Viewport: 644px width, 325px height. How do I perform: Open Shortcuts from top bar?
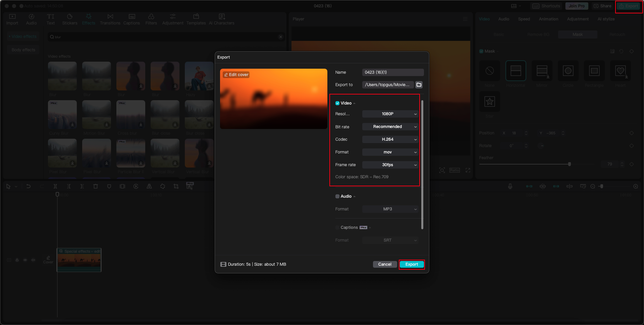pos(546,6)
